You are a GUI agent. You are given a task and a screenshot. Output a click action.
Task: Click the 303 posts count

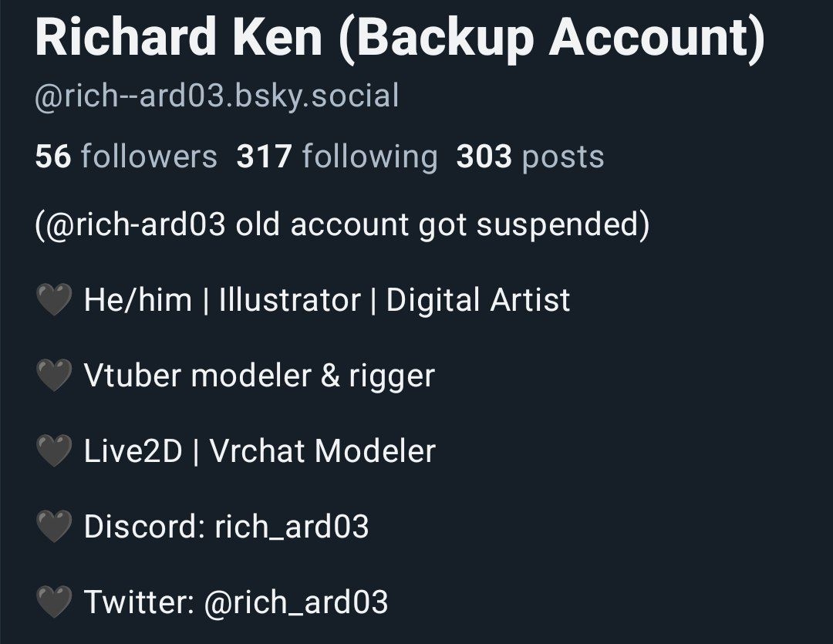530,157
